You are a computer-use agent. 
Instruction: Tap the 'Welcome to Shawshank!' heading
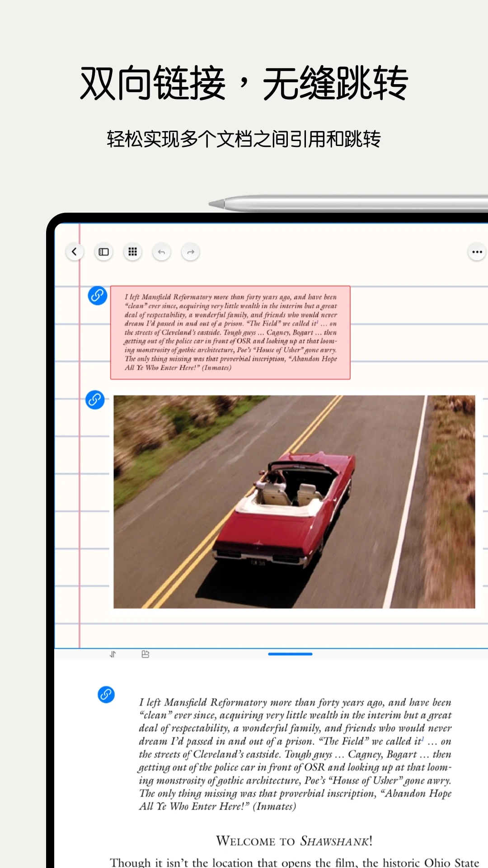click(294, 841)
